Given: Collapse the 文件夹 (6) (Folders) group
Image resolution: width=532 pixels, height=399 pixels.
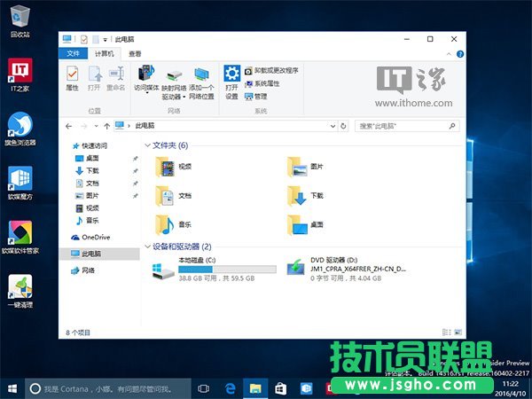Looking at the screenshot, I should coord(147,145).
